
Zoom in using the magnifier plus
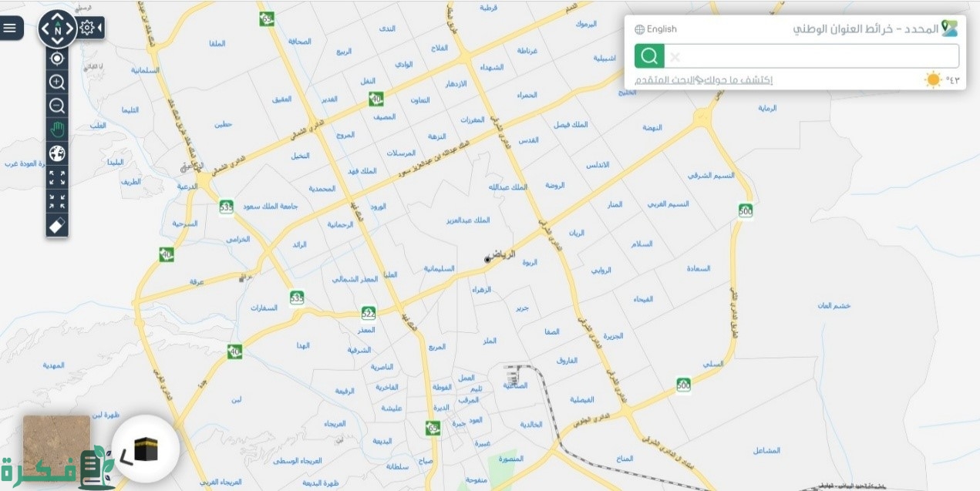[x=57, y=82]
